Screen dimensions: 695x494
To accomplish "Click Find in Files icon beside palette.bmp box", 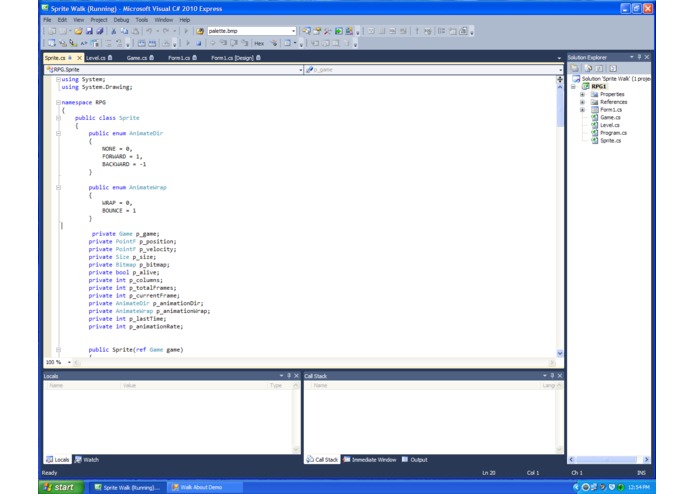I will pyautogui.click(x=200, y=31).
